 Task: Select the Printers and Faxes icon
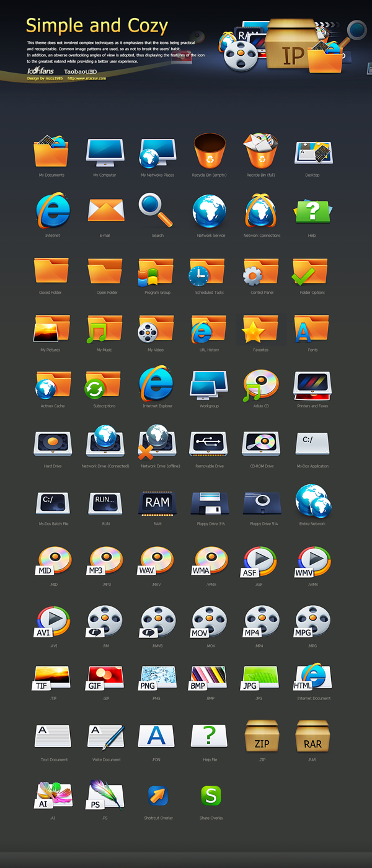pos(312,385)
